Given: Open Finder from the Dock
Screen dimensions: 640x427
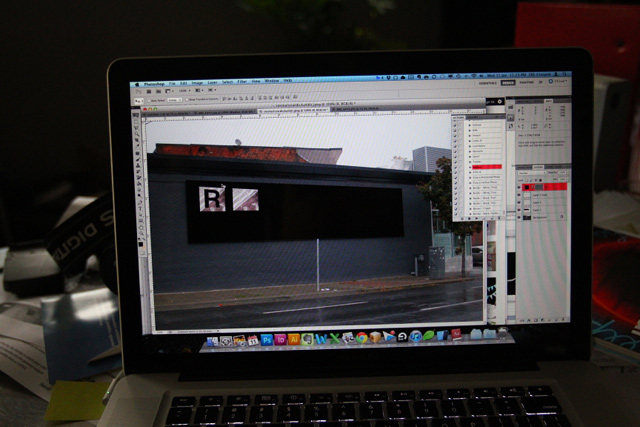Looking at the screenshot, I should click(212, 341).
